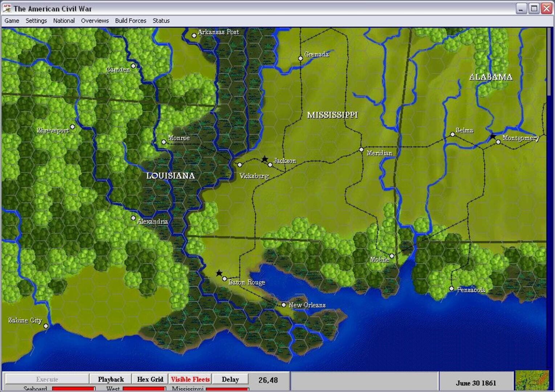
Task: Select the Confederate army star near Jackson
Action: coord(265,159)
